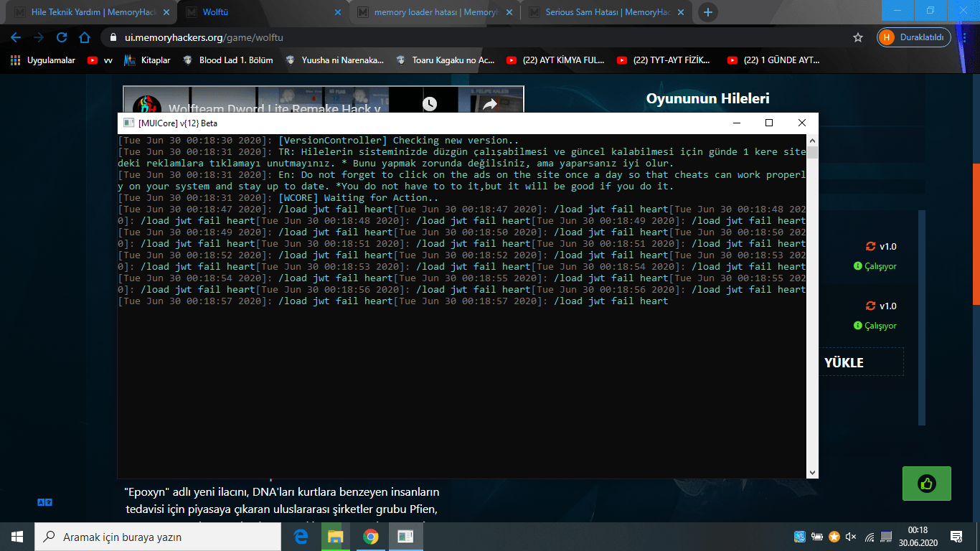Close the memory loader hatası tab
The width and height of the screenshot is (980, 551).
[x=508, y=12]
